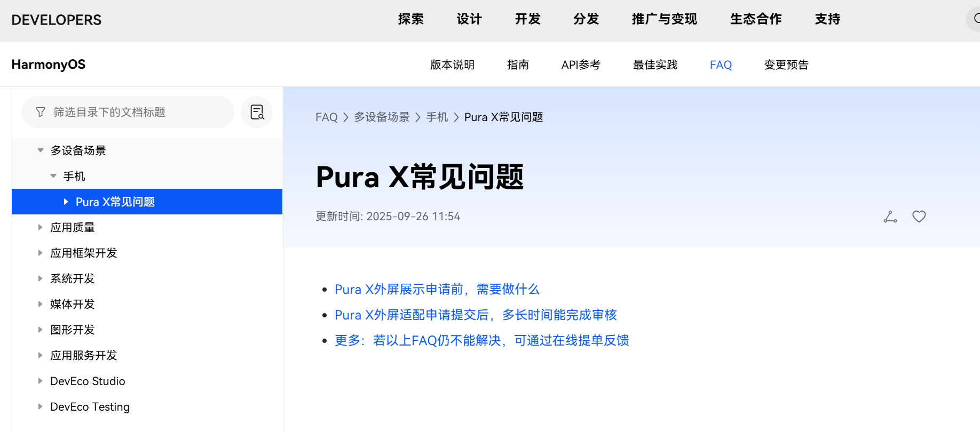Click the share icon beside update time

click(890, 217)
